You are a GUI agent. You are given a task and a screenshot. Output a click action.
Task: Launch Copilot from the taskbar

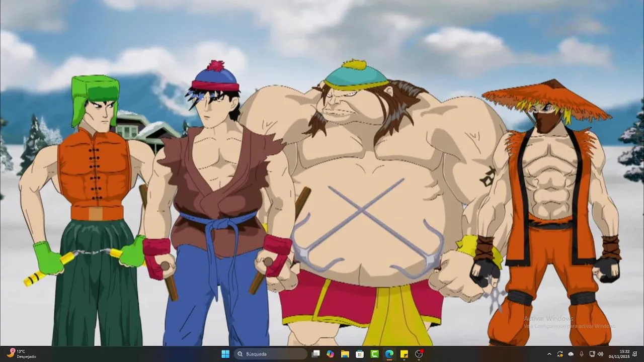pos(330,354)
